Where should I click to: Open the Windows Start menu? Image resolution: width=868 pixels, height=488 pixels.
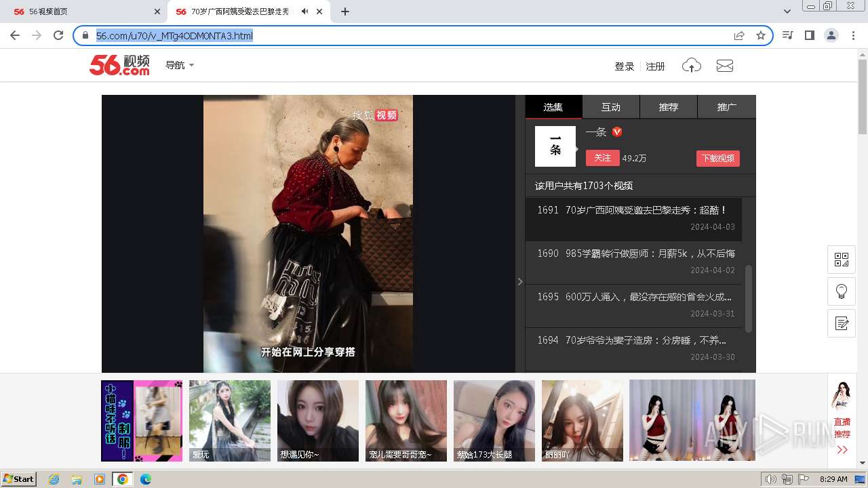(19, 479)
